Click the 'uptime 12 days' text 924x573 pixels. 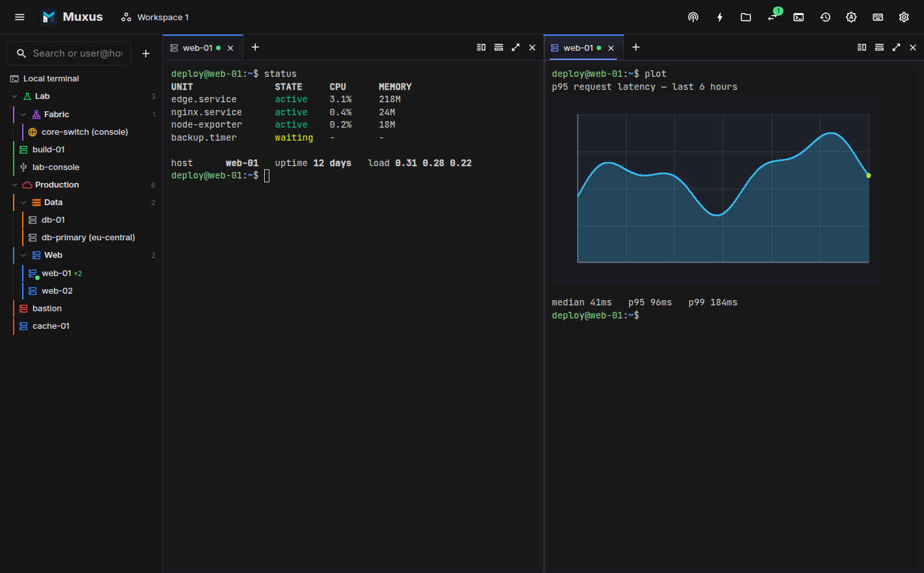(x=313, y=163)
